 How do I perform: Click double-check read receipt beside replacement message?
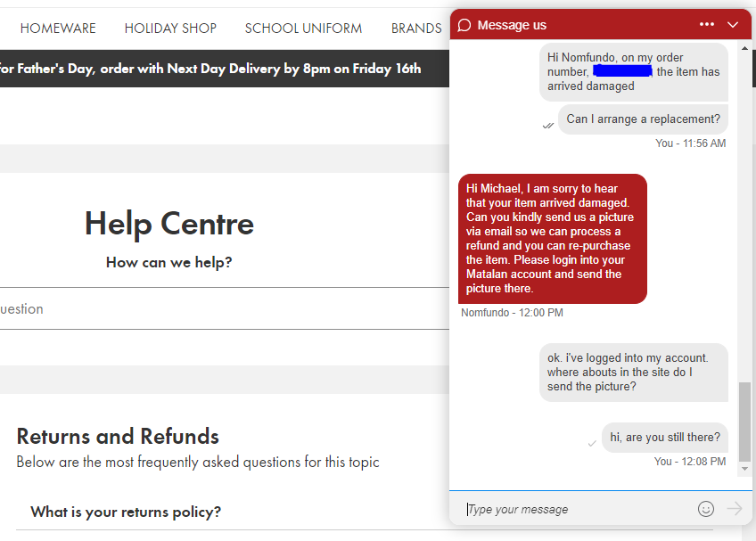[547, 126]
